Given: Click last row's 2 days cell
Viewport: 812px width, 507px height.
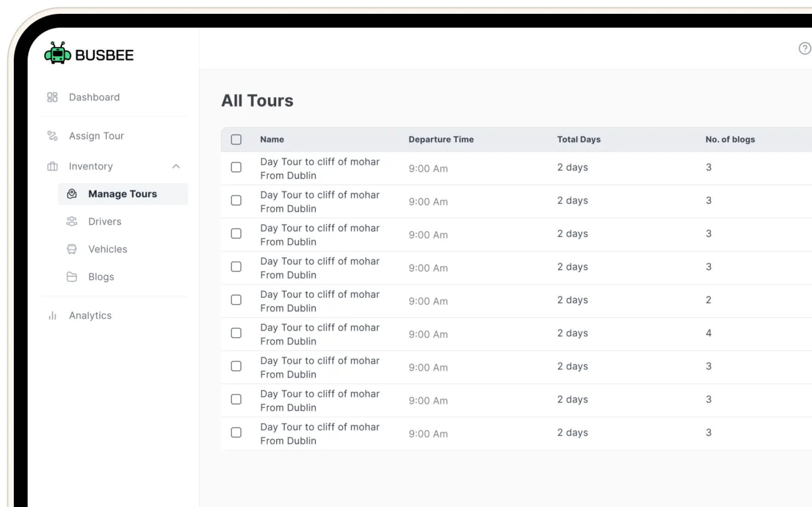Looking at the screenshot, I should pos(573,432).
